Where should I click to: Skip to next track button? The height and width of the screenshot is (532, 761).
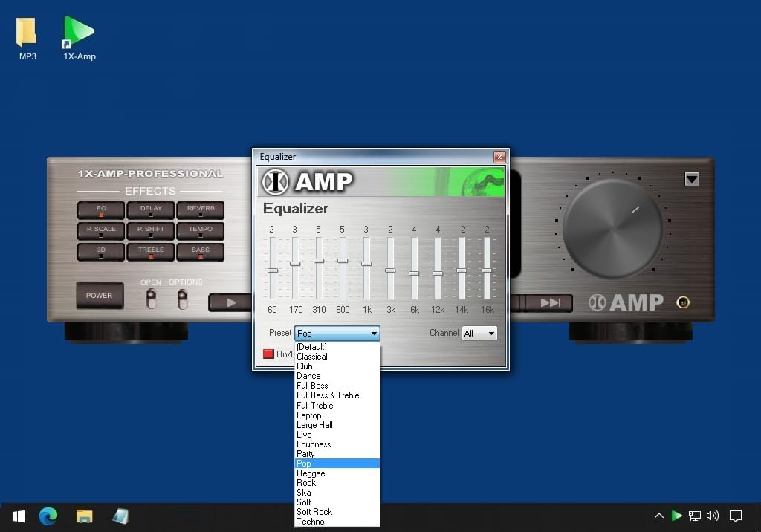click(550, 302)
